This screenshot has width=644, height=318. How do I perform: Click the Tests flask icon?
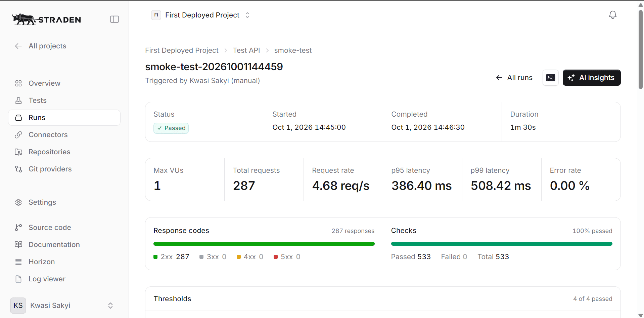point(18,101)
